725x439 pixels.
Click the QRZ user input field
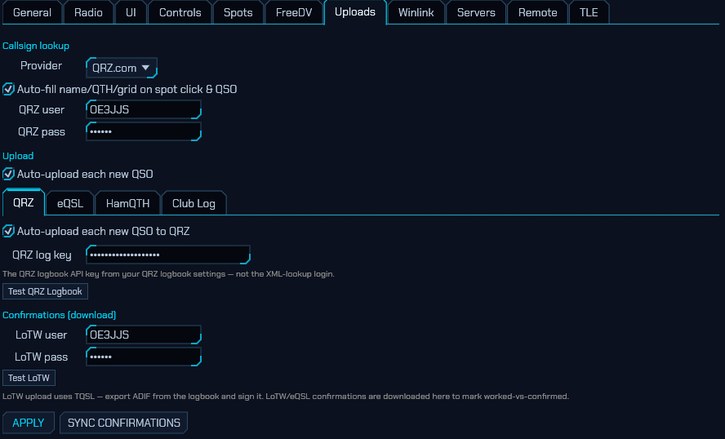143,110
